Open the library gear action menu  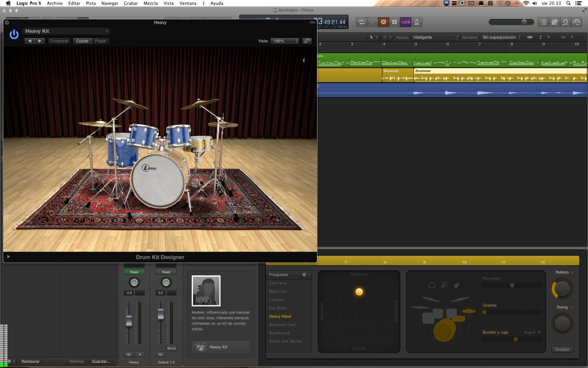[x=11, y=361]
